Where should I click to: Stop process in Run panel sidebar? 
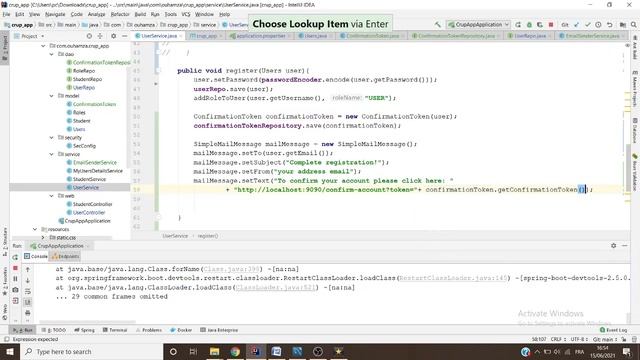(15, 268)
